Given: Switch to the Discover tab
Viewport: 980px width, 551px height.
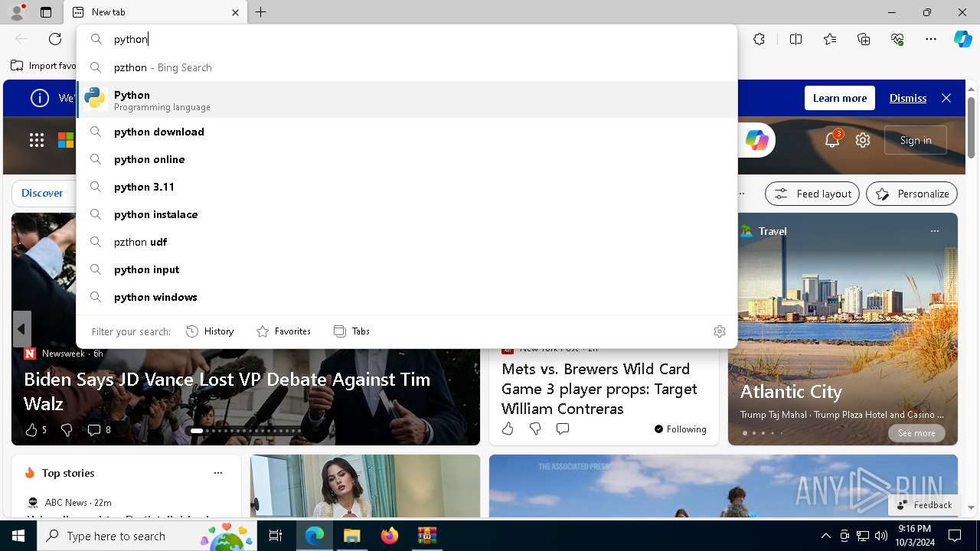Looking at the screenshot, I should point(42,193).
